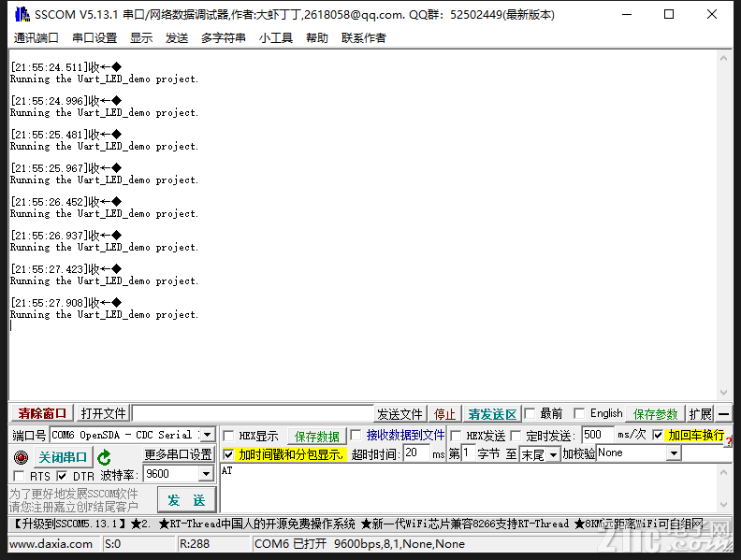The height and width of the screenshot is (560, 741).
Task: Toggle the English checkbox
Action: point(579,413)
